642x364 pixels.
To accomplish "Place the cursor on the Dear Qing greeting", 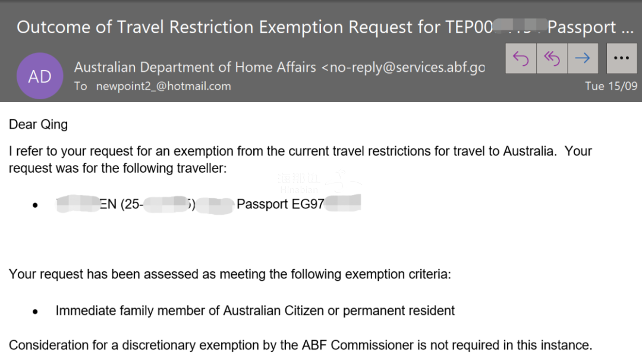I will pos(39,124).
